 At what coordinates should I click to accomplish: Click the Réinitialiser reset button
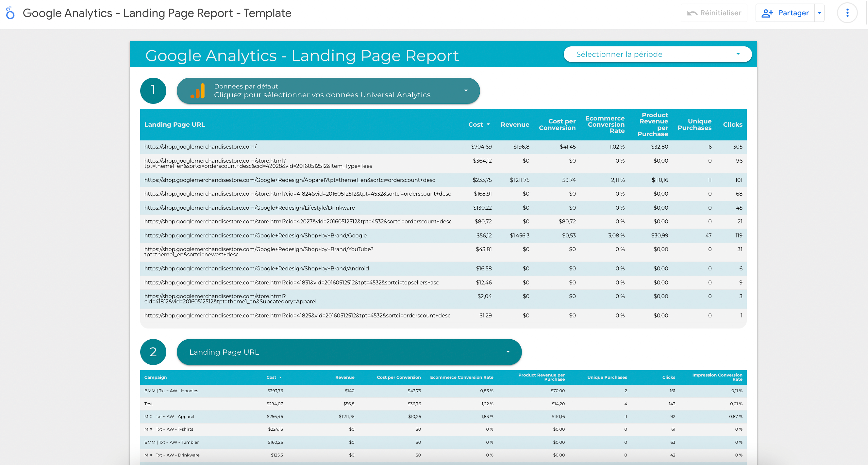(x=714, y=13)
